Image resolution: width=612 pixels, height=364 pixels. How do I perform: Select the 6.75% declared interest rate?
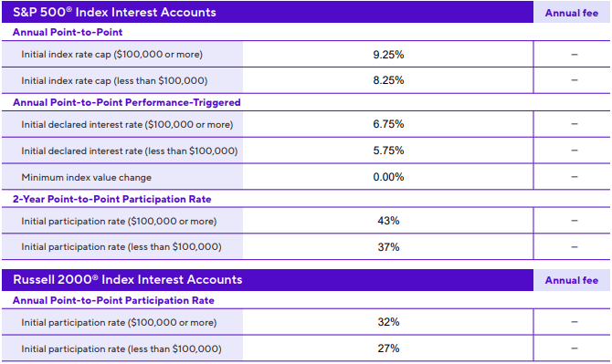[388, 124]
